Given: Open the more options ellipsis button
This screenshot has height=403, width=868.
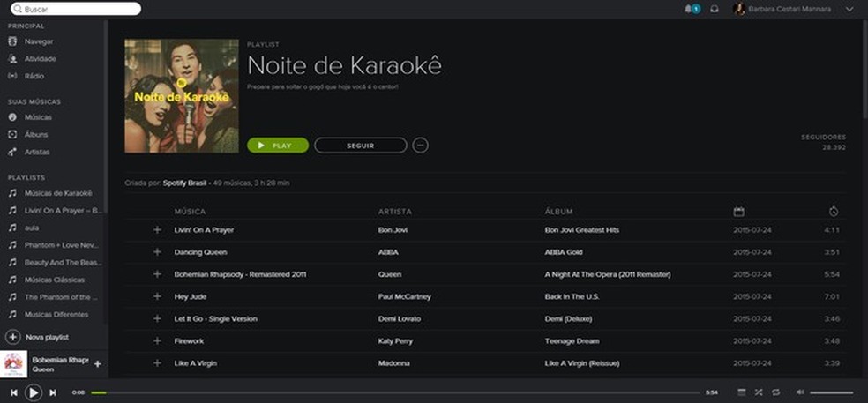Looking at the screenshot, I should click(420, 146).
